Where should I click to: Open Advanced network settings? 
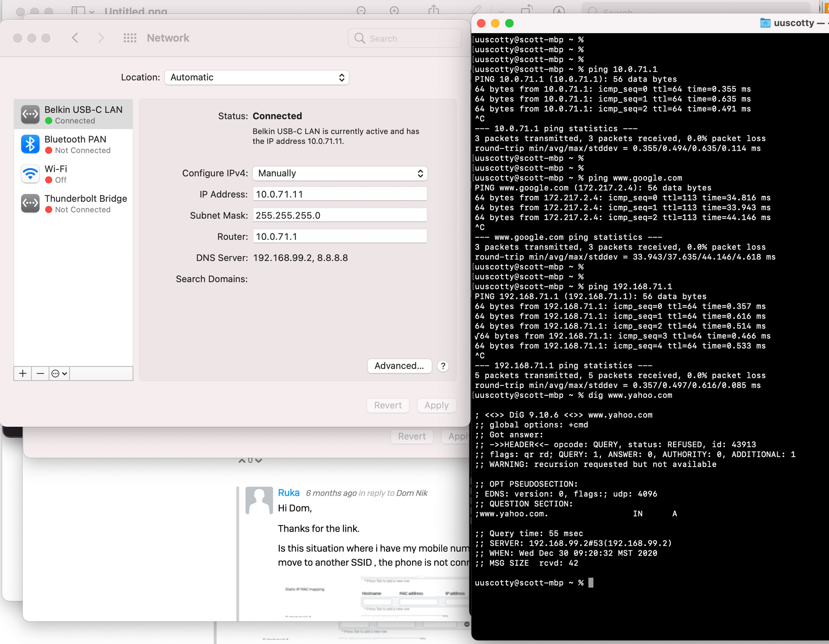coord(399,366)
